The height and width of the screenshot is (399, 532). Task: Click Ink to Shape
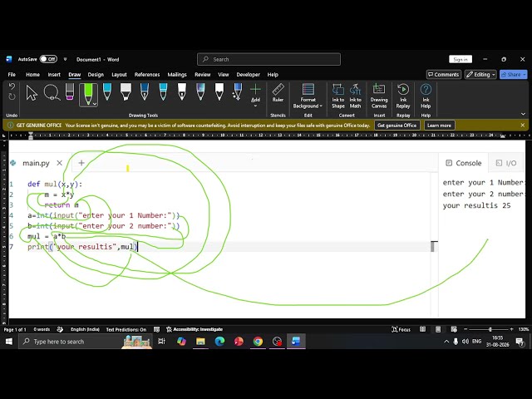coord(338,96)
